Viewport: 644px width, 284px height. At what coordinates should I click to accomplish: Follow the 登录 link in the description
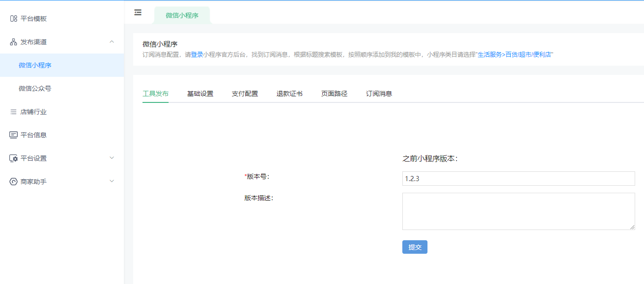tap(197, 54)
